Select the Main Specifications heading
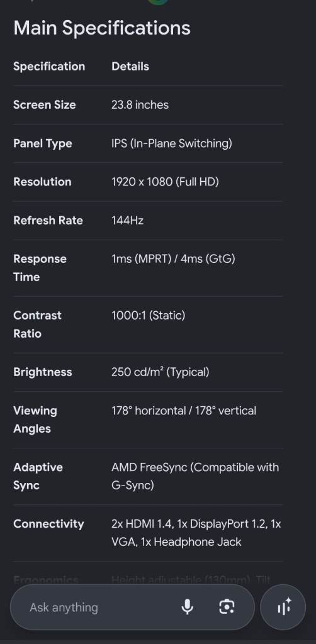The image size is (316, 644). (102, 28)
